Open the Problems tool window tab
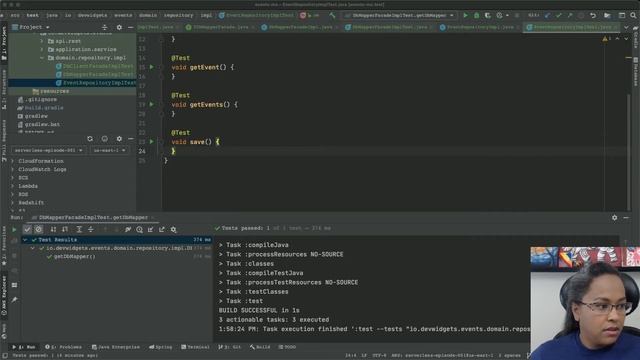Screen dimensions: 640x360 coord(63,347)
